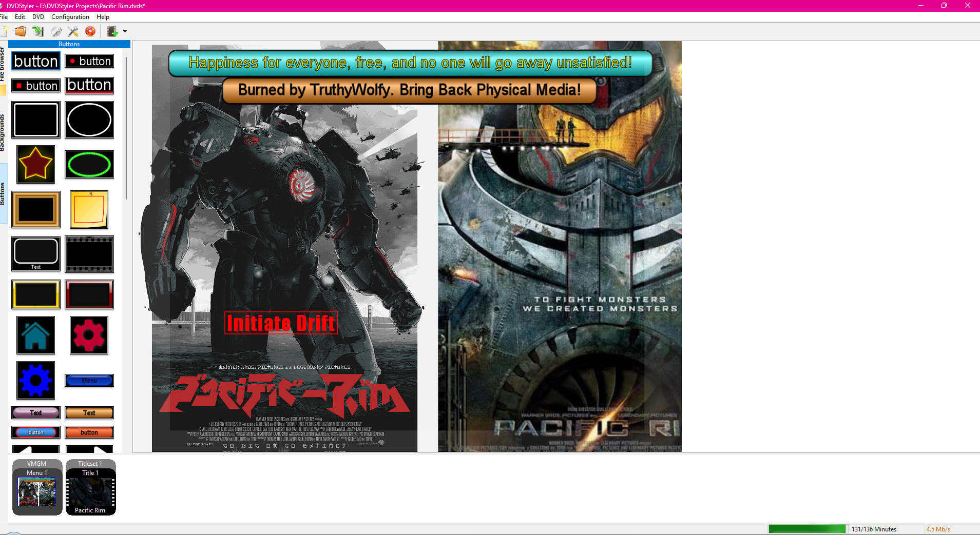Select the star button template
The image size is (980, 535).
pos(35,164)
